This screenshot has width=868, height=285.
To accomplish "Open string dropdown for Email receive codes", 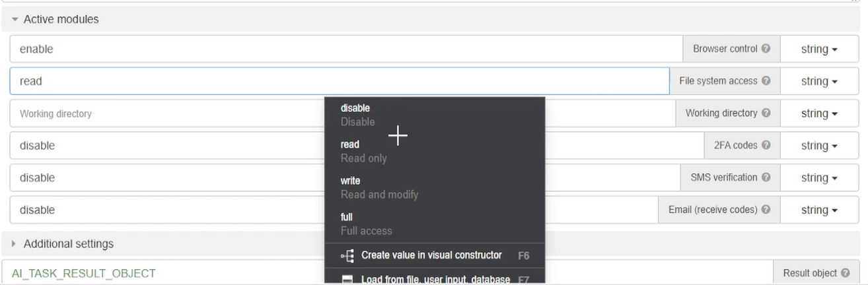I will [819, 210].
